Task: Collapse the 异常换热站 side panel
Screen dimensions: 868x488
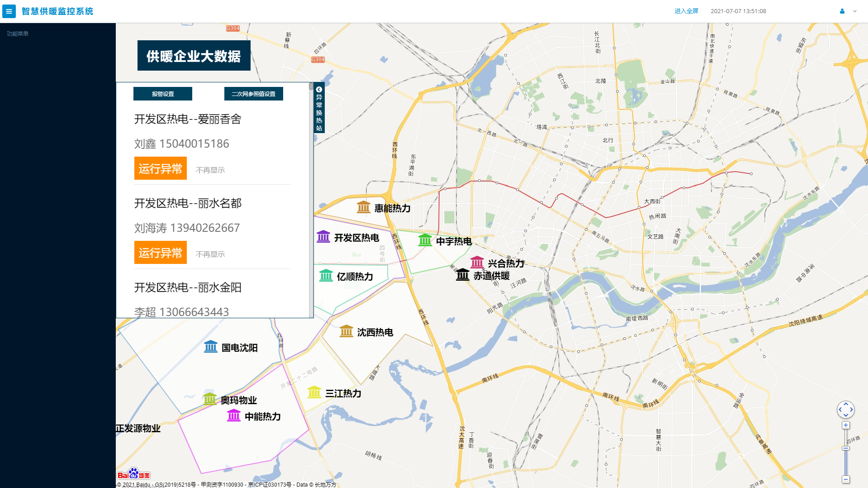Action: (319, 90)
